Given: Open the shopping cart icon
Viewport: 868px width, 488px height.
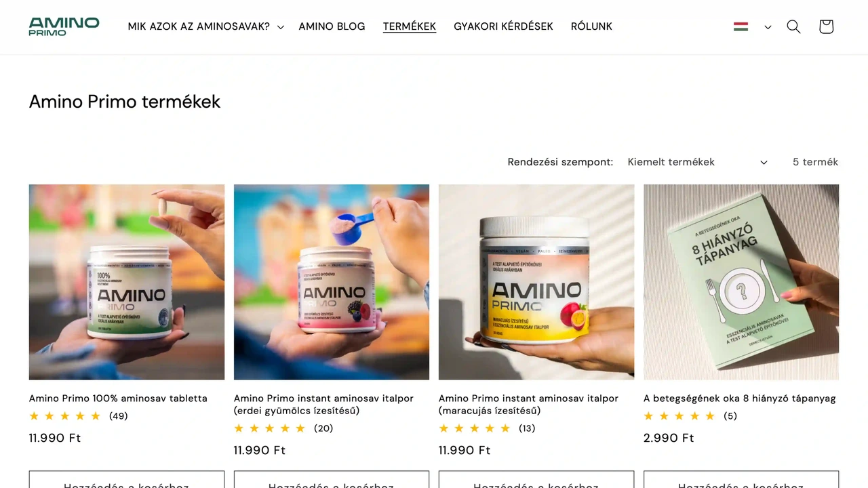Looking at the screenshot, I should [x=826, y=26].
